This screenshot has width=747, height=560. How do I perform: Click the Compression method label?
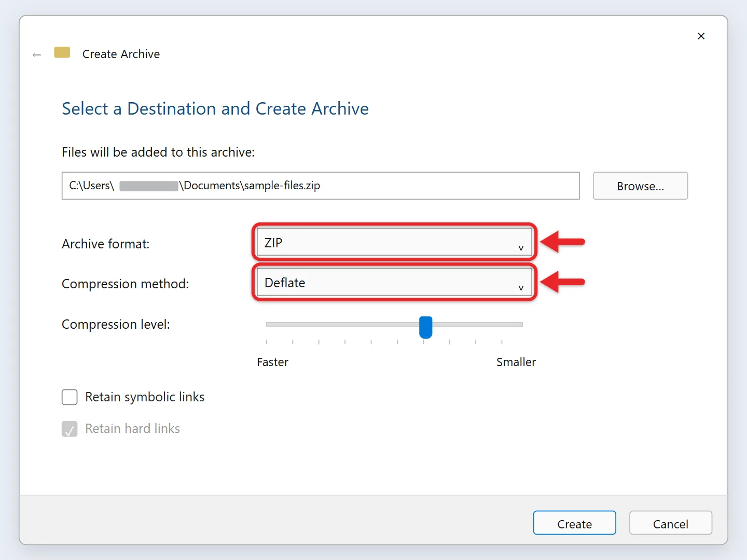[125, 284]
